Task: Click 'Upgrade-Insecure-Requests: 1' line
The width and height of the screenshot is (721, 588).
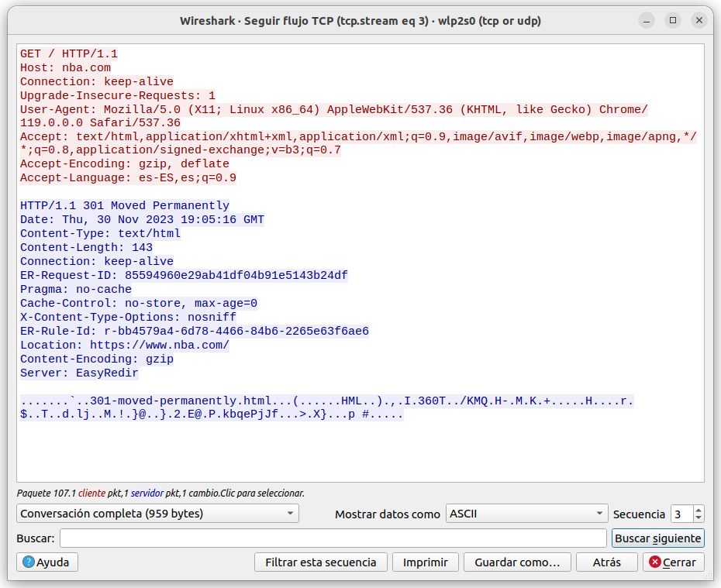Action: tap(118, 95)
